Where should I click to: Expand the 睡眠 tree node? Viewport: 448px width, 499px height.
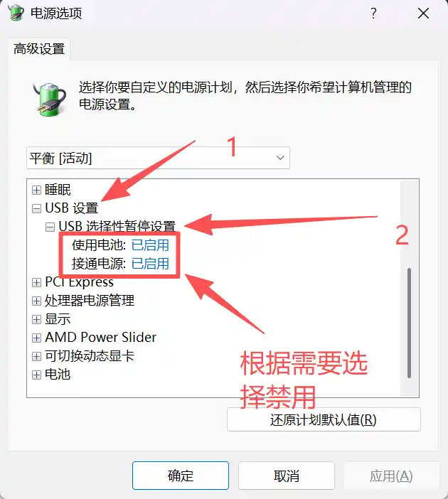pos(36,190)
